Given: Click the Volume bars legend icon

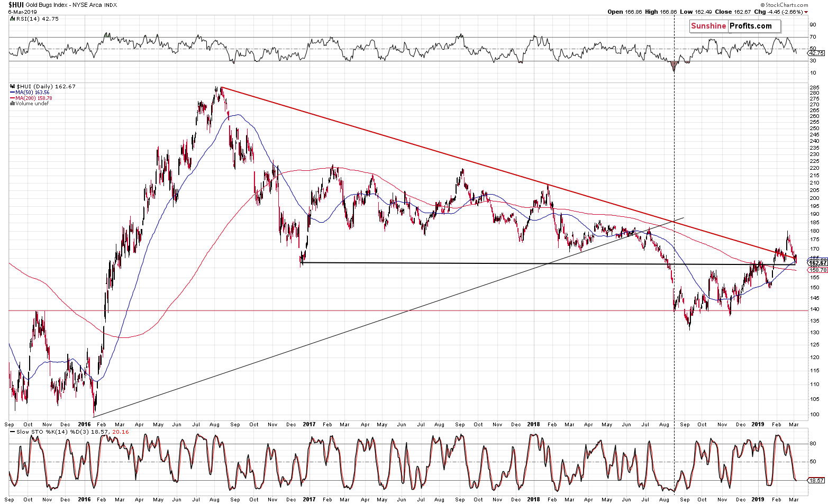Looking at the screenshot, I should (12, 104).
